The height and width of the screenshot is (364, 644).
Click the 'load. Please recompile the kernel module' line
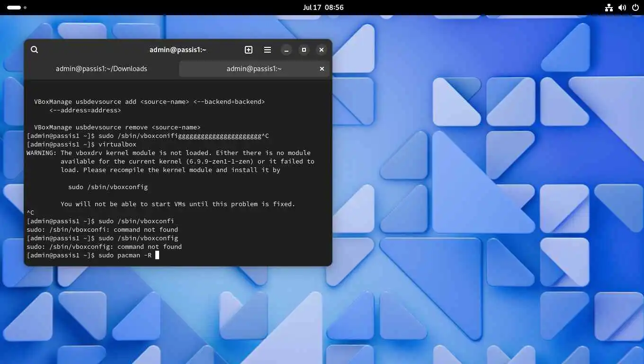[170, 170]
